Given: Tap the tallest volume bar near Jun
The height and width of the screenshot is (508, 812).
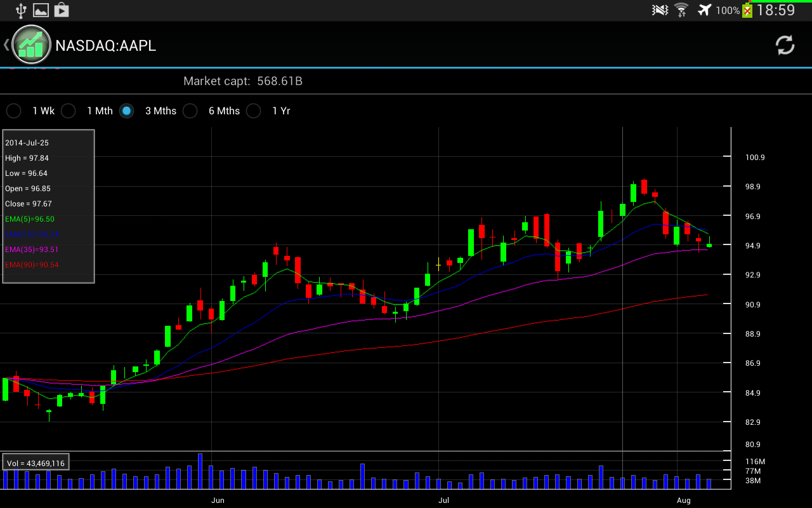Looking at the screenshot, I should coord(200,471).
